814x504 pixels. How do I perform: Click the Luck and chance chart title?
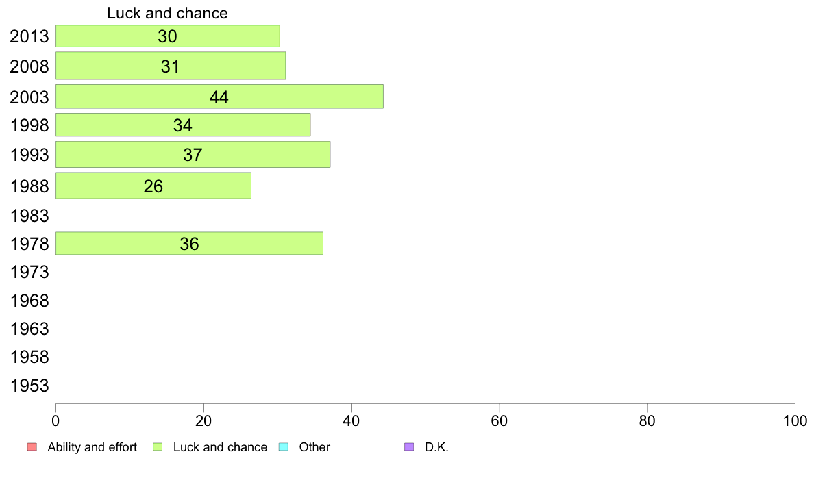(167, 13)
